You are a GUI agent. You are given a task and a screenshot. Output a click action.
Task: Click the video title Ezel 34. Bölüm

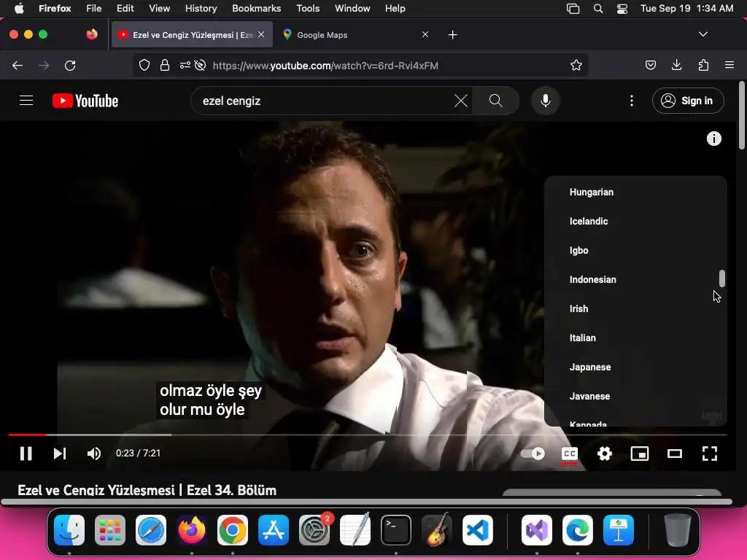147,490
